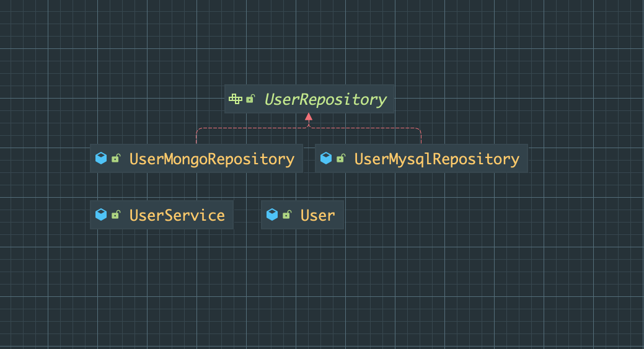Select the UserMongoRepository node label
This screenshot has width=644, height=349.
coord(211,159)
